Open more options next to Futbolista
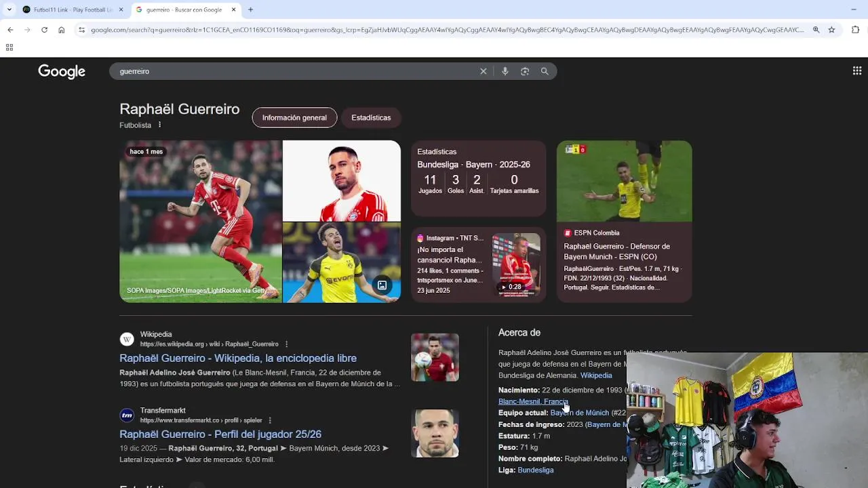 tap(160, 125)
